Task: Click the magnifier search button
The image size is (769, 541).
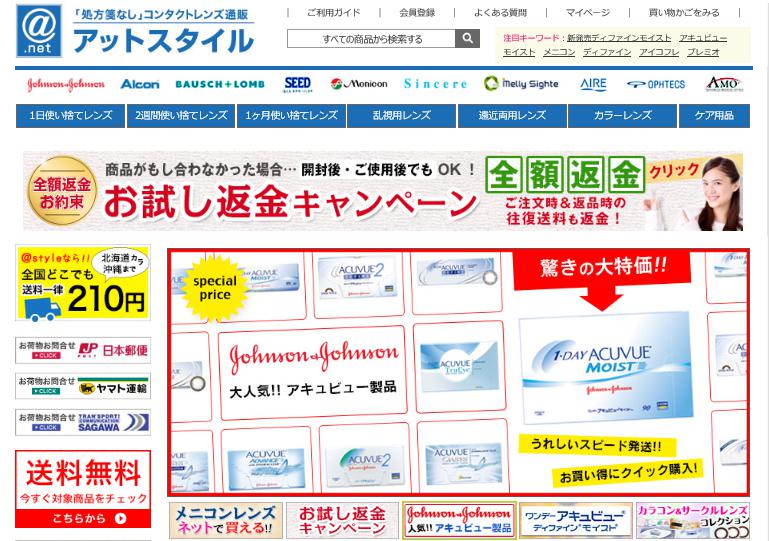Action: [467, 38]
